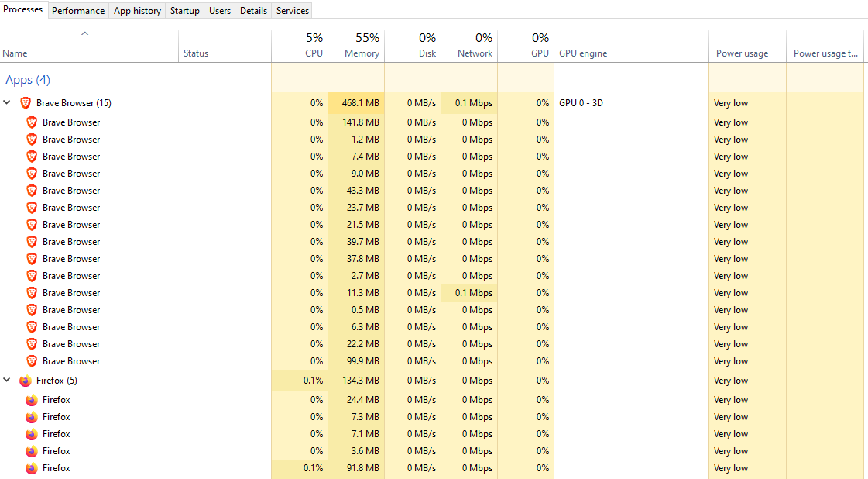
Task: Click Brave icon in the 23.7 MB row
Action: 32,208
